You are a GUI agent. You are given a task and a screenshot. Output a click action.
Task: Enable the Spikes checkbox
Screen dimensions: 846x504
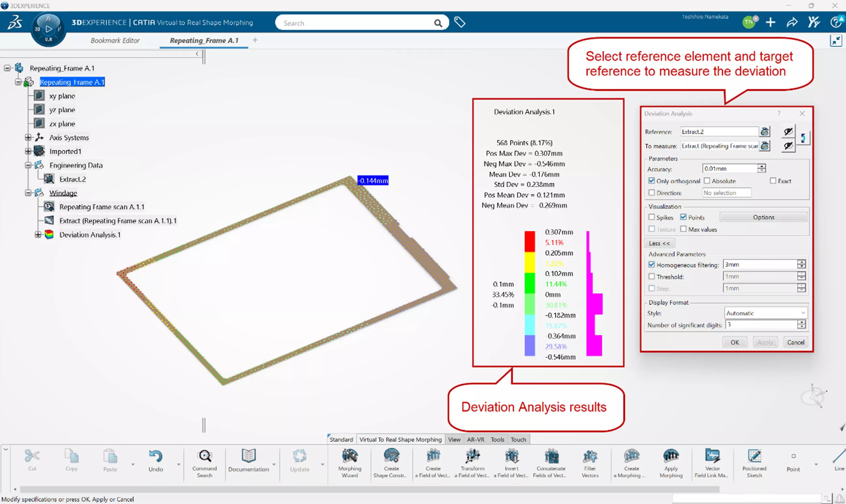click(651, 217)
